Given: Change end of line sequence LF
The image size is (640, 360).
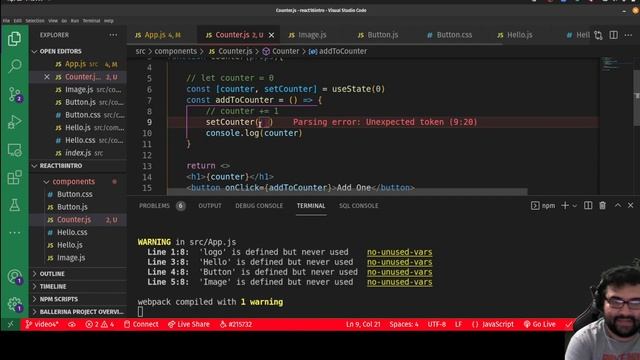Looking at the screenshot, I should coord(458,324).
